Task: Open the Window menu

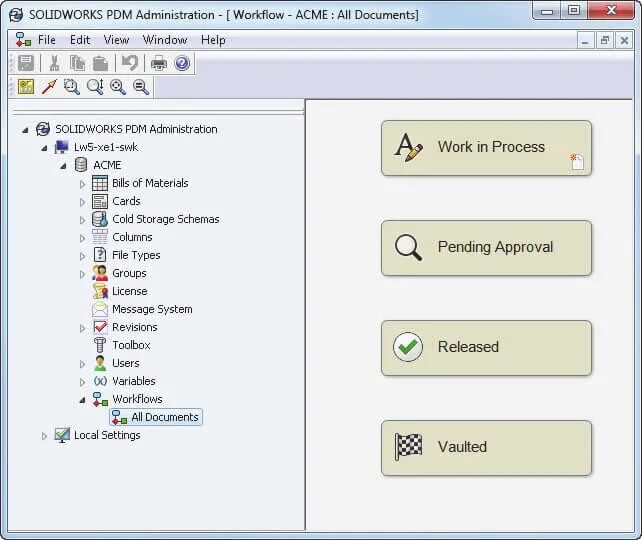Action: [165, 40]
